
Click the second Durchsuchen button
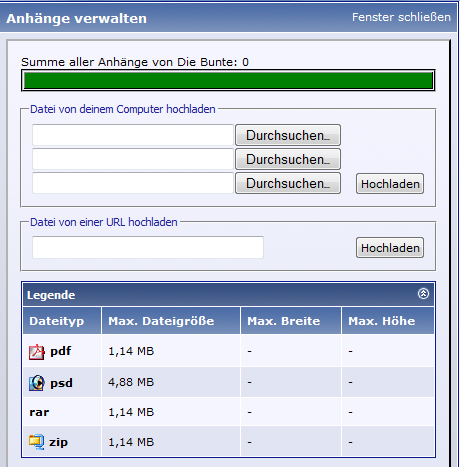(x=288, y=159)
